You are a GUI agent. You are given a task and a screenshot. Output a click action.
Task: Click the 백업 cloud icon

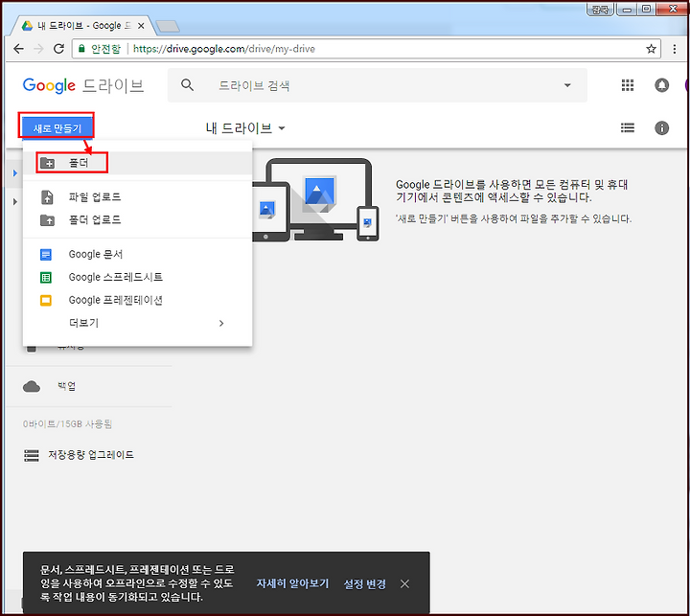[32, 387]
